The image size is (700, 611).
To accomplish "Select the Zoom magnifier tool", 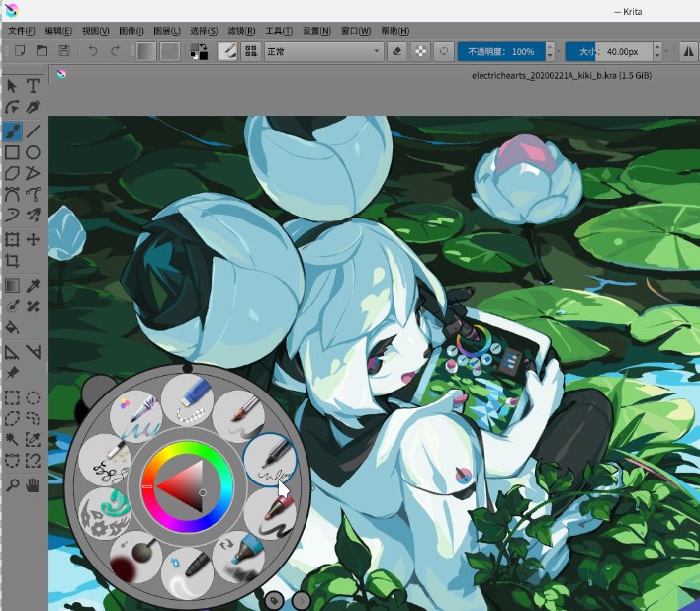I will tap(12, 484).
